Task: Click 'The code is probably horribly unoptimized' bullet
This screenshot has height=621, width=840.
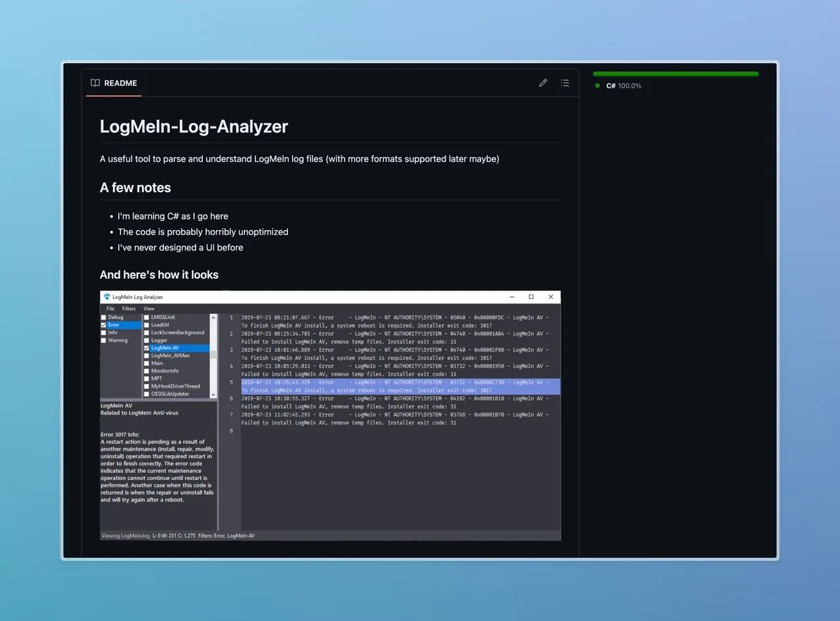Action: (203, 232)
